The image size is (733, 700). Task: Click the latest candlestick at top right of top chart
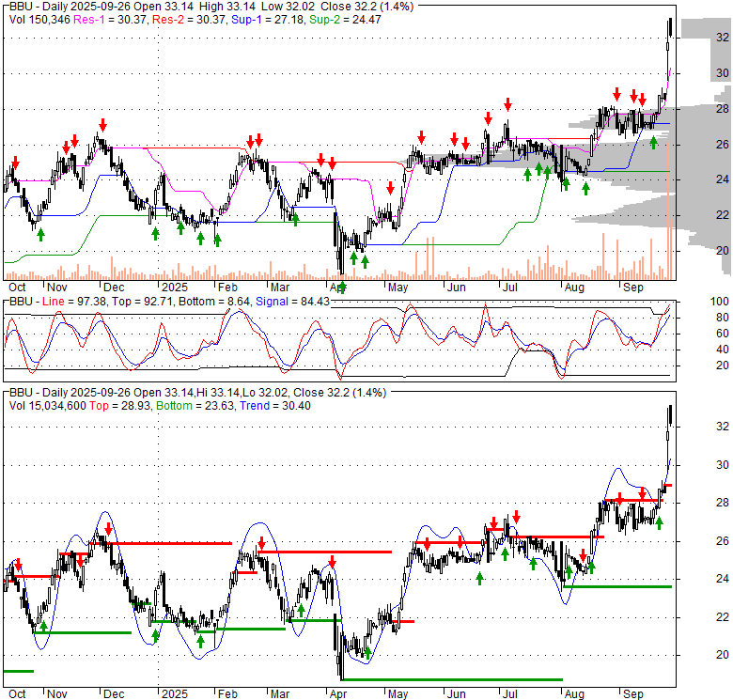[671, 26]
